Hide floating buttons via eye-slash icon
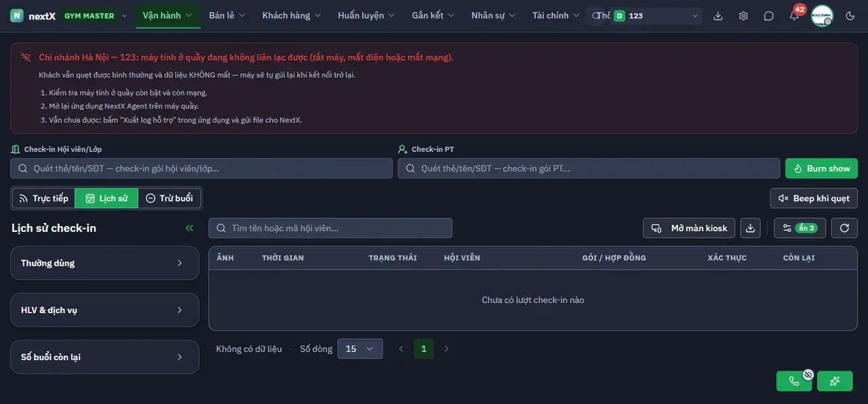The height and width of the screenshot is (404, 868). (808, 374)
